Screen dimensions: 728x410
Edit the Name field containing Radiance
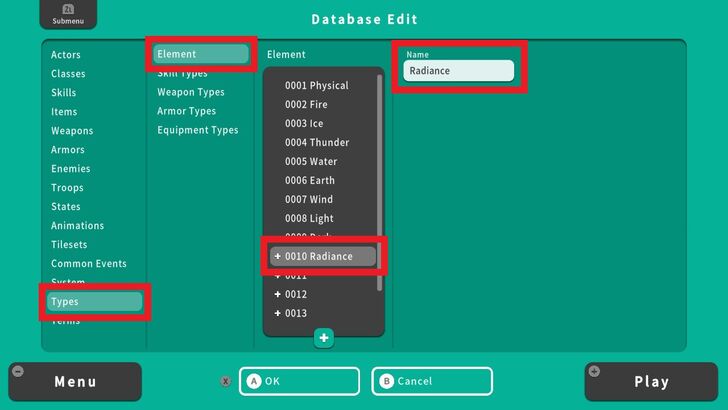459,71
